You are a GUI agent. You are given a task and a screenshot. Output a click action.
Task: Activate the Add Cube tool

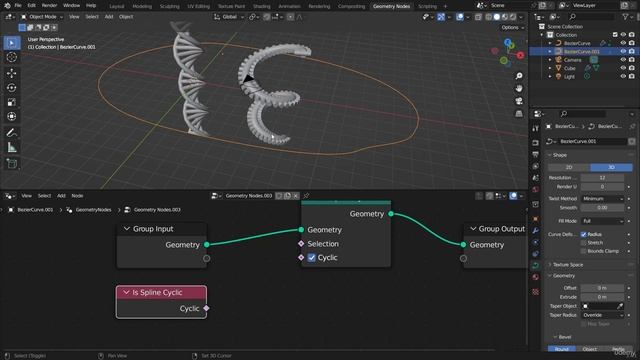[12, 164]
